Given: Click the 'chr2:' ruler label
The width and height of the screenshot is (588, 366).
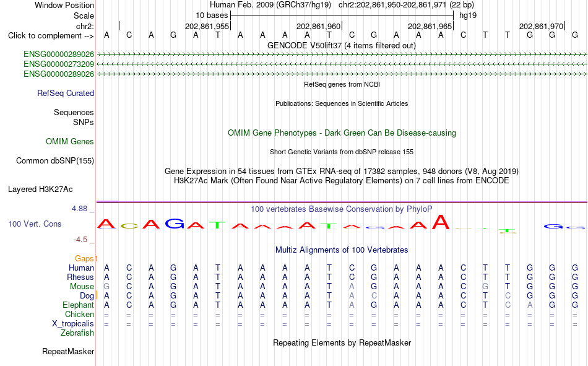Looking at the screenshot, I should 85,26.
